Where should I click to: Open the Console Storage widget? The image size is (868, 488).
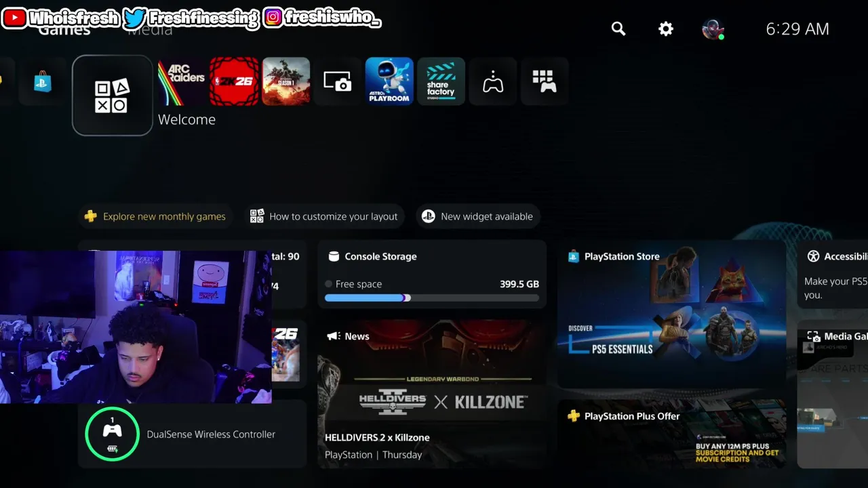click(x=432, y=274)
